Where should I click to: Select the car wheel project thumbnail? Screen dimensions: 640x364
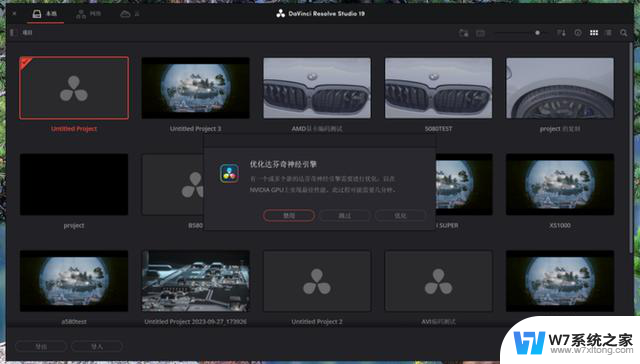click(x=560, y=88)
